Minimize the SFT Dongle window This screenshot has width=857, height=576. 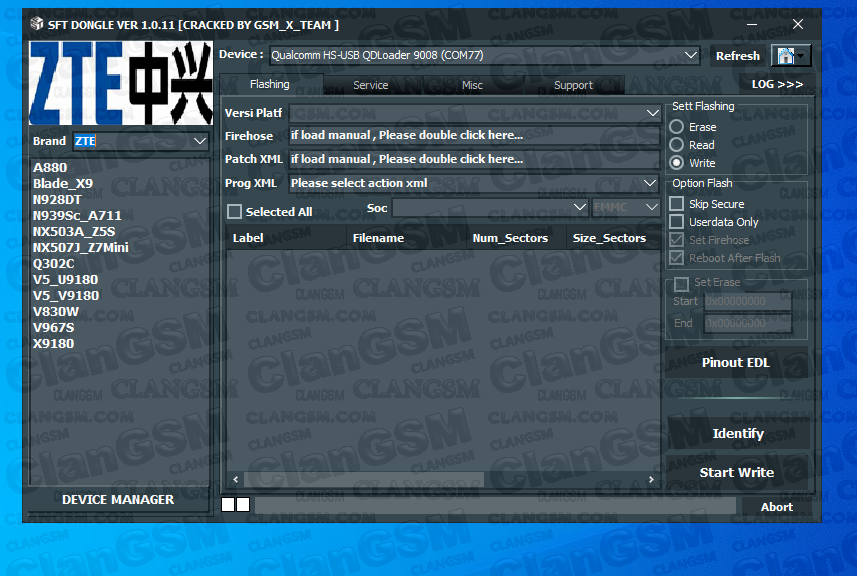tap(752, 24)
